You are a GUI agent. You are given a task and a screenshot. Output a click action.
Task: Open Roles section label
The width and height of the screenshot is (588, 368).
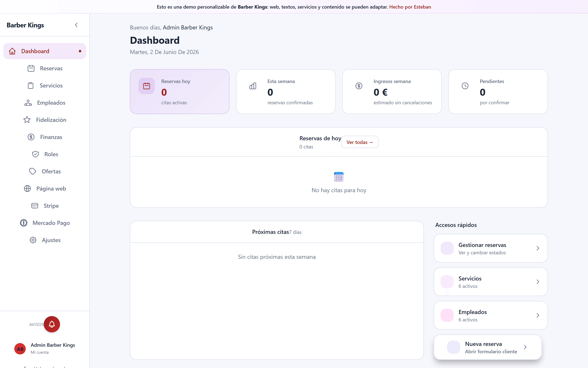pyautogui.click(x=51, y=154)
